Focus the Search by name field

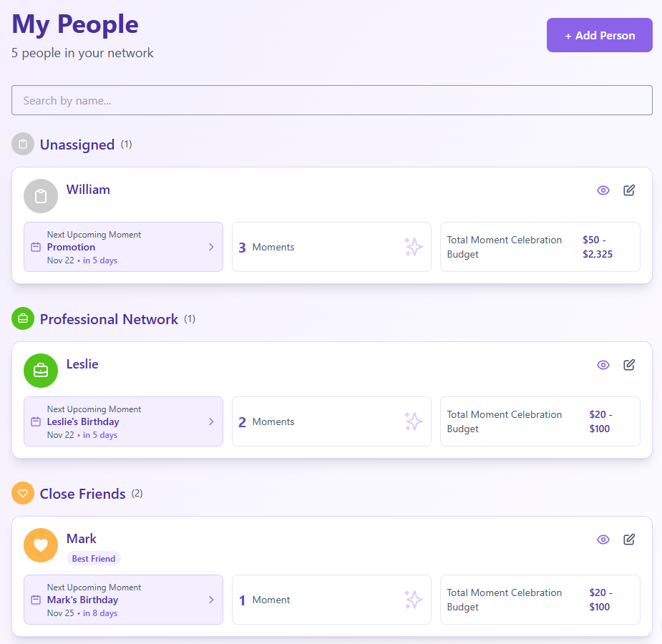[x=332, y=100]
